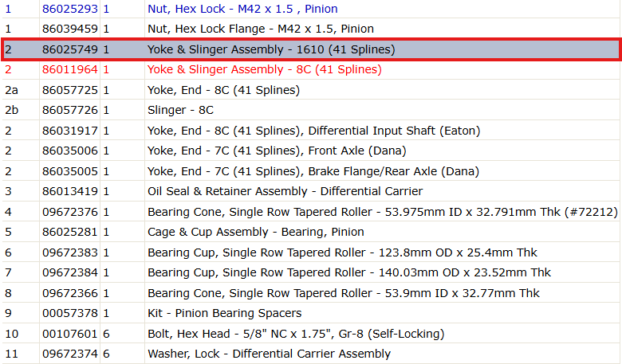
Task: Click part number 86025293 link
Action: click(x=70, y=9)
